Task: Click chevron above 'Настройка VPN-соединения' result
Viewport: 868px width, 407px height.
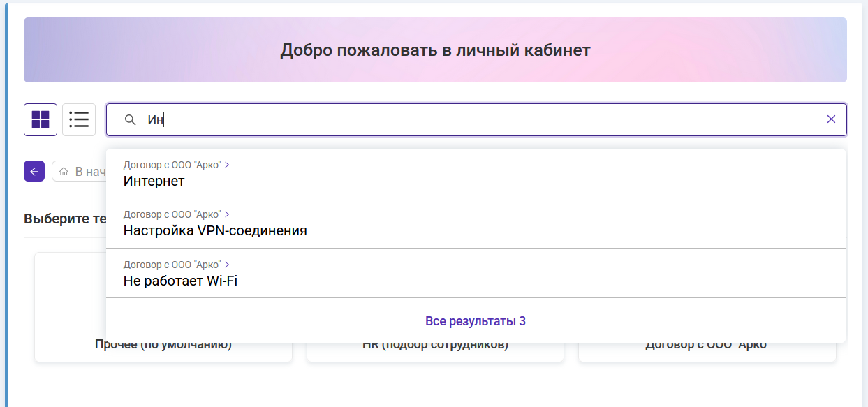Action: 228,214
